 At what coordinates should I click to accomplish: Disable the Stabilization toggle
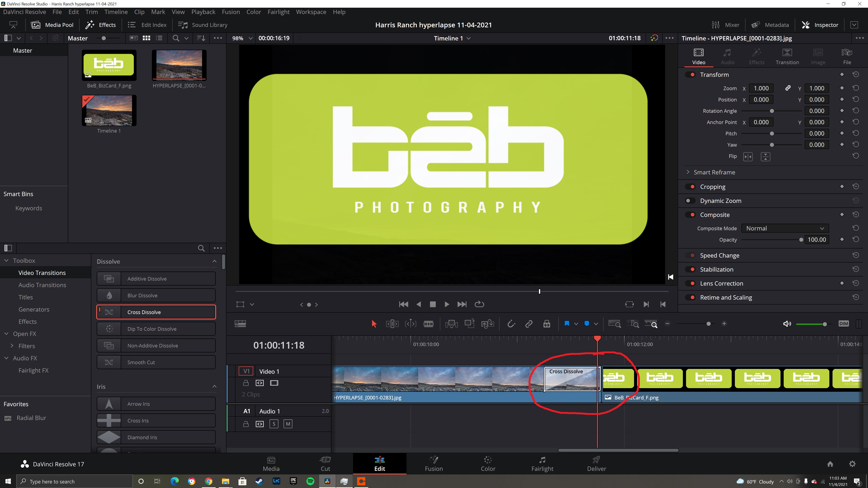690,270
